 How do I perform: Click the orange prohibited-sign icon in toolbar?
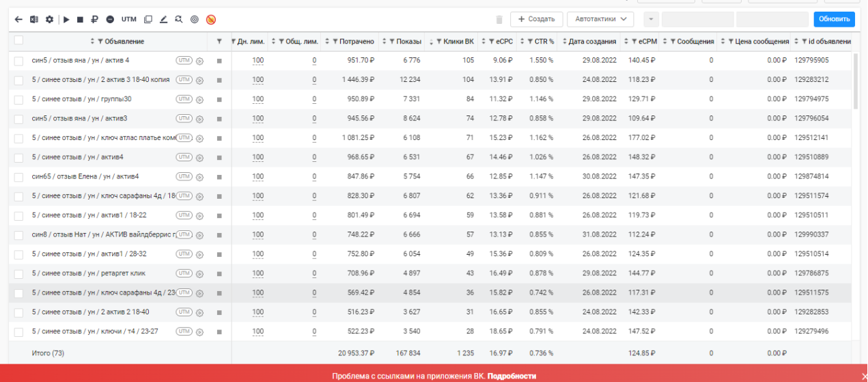(x=211, y=19)
